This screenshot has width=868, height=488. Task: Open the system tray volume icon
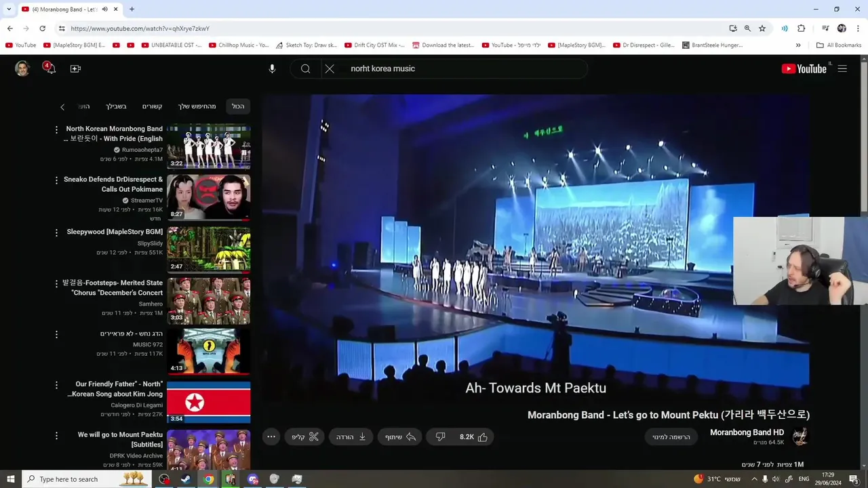(776, 479)
